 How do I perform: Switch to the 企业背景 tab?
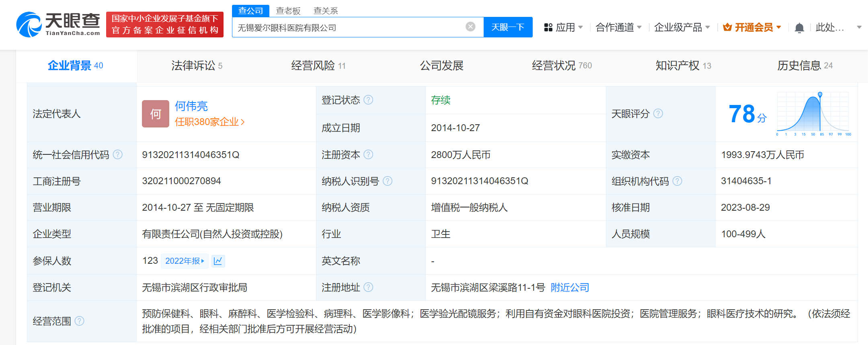click(x=76, y=66)
